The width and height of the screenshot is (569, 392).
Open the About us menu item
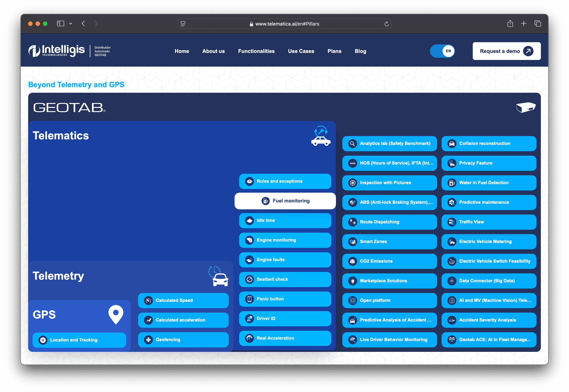(x=213, y=51)
